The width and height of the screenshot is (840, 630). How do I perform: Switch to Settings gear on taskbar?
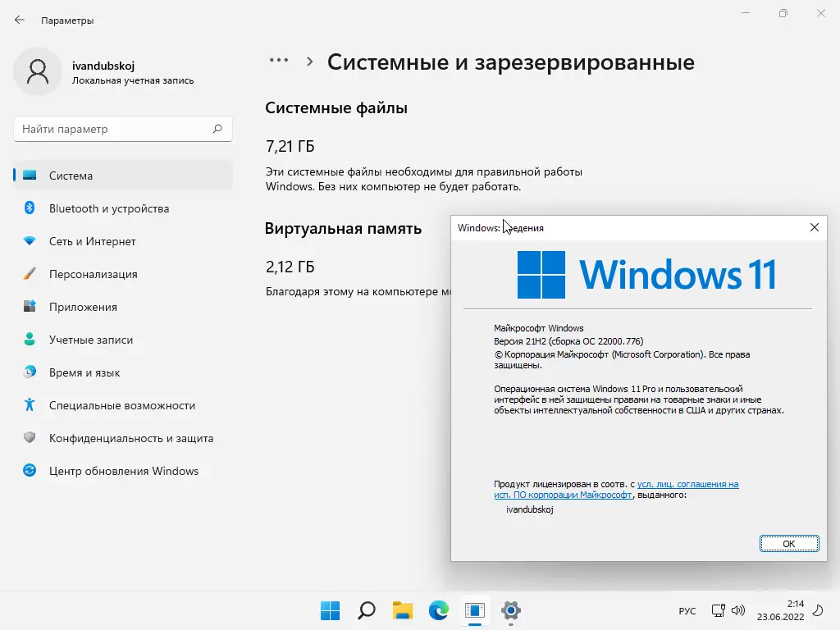(x=511, y=610)
